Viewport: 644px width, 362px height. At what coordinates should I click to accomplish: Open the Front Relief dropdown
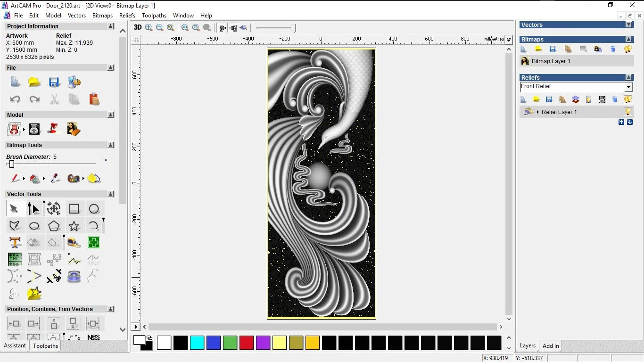(x=628, y=87)
